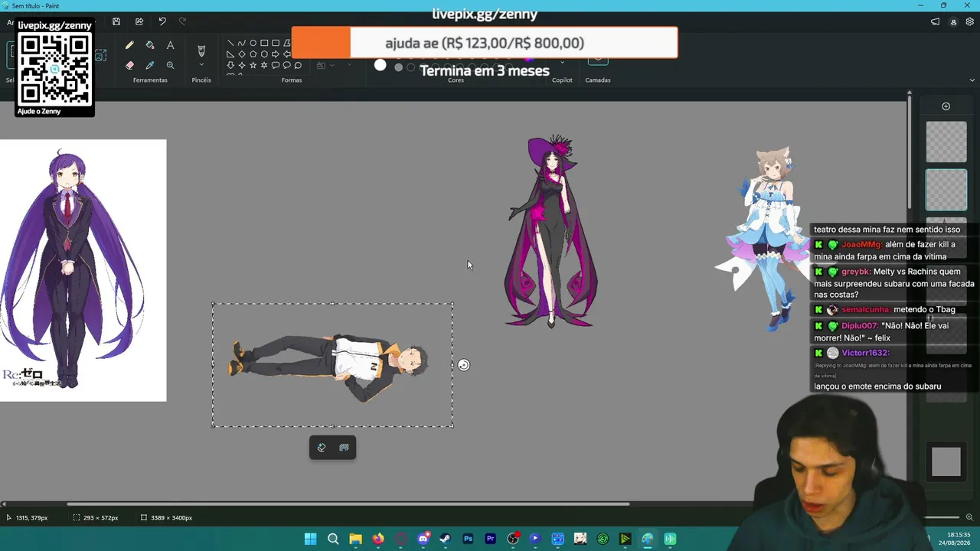This screenshot has height=551, width=980.
Task: Pick the right arrow shape
Action: [275, 54]
